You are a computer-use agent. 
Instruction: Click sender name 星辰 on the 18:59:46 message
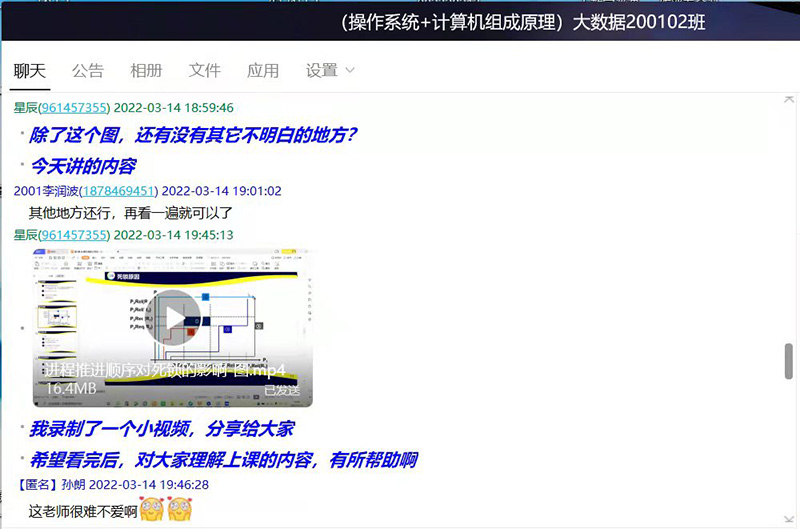26,108
